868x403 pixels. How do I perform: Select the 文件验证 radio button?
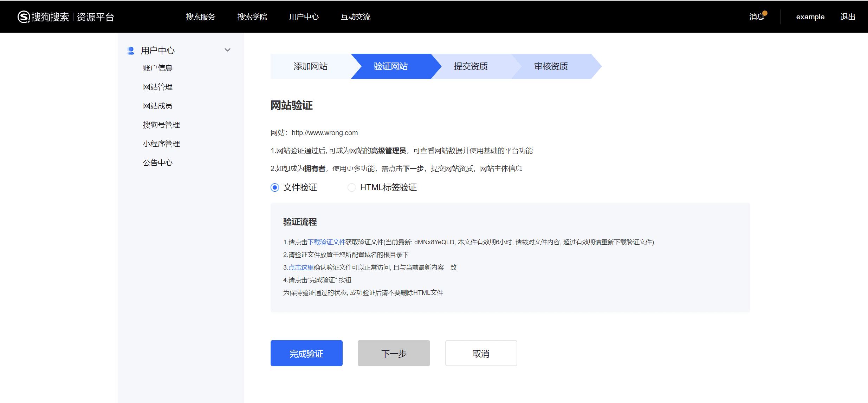[275, 187]
